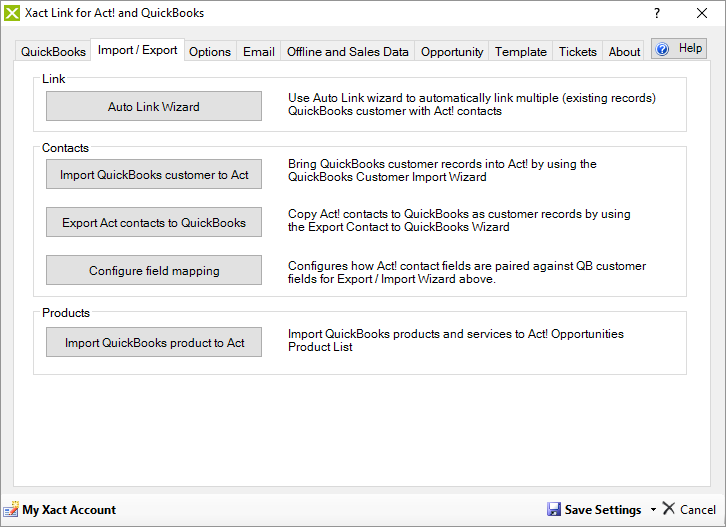View the Tickets tab
This screenshot has width=726, height=527.
[577, 51]
